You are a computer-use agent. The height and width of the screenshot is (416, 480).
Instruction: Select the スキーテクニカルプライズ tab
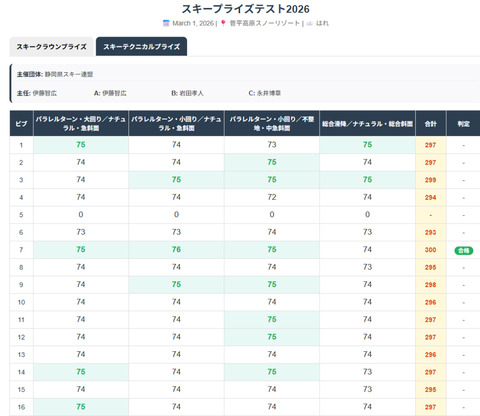click(x=141, y=47)
